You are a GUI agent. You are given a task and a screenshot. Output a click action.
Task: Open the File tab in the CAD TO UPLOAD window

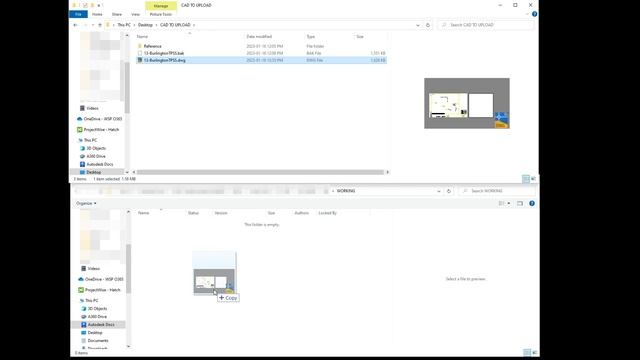(78, 14)
